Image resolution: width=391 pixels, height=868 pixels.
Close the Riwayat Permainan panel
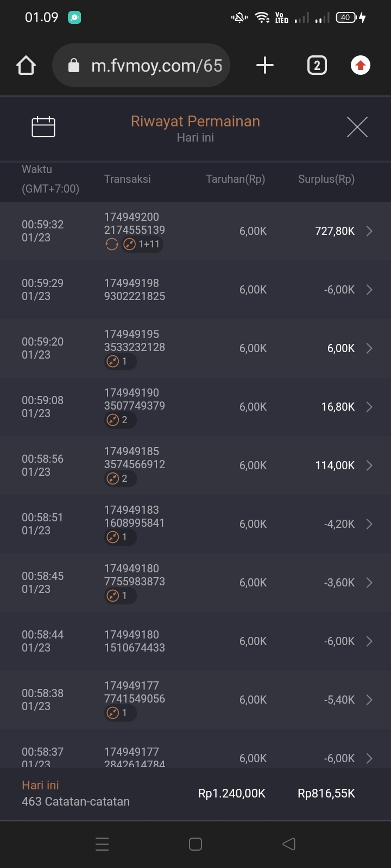tap(357, 127)
